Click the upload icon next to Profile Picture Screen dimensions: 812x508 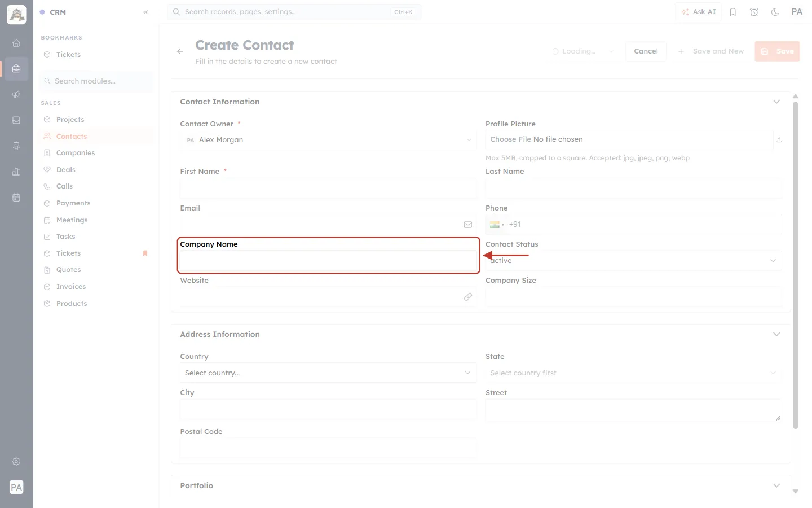(x=779, y=140)
